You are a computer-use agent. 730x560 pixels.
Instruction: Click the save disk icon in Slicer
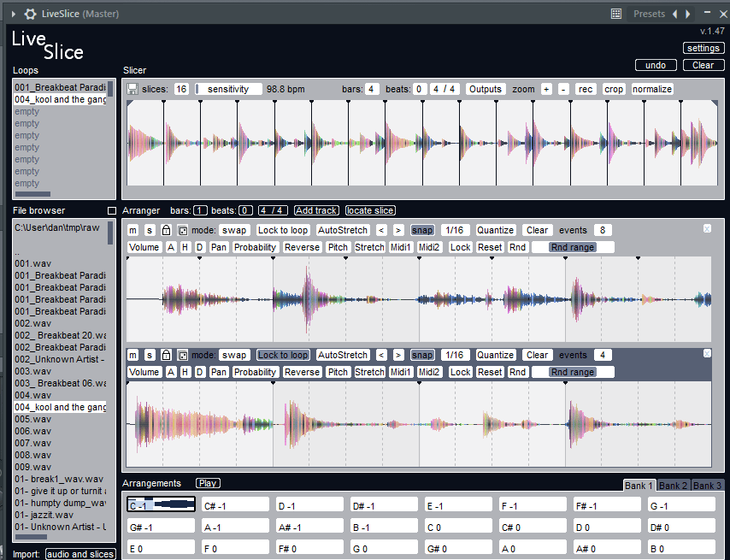[x=132, y=90]
